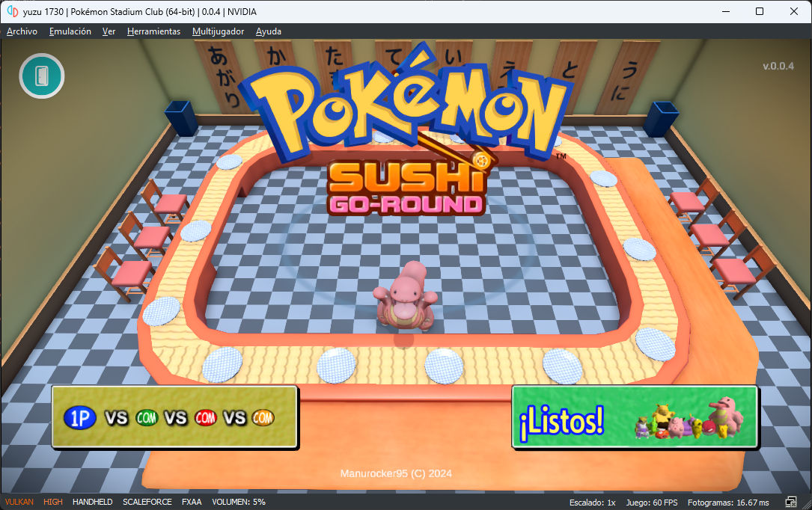Toggle the HIGH GPU accuracy setting
Screen dimensions: 812x510
pyautogui.click(x=53, y=503)
